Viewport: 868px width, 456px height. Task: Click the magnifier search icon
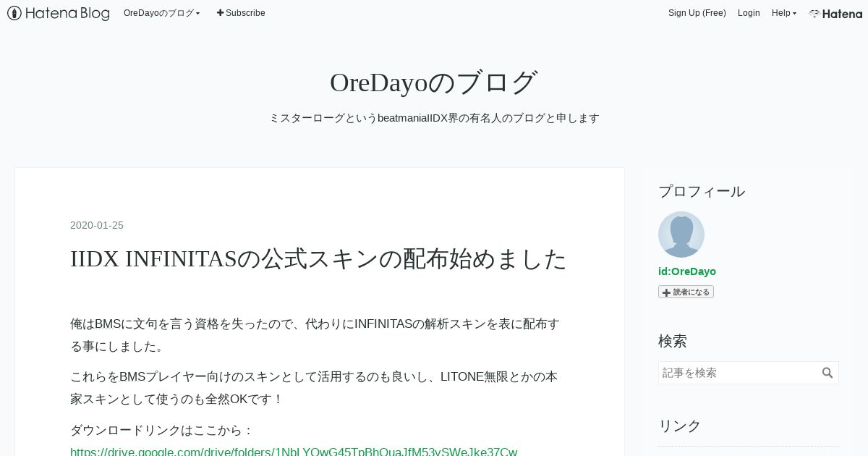tap(827, 373)
